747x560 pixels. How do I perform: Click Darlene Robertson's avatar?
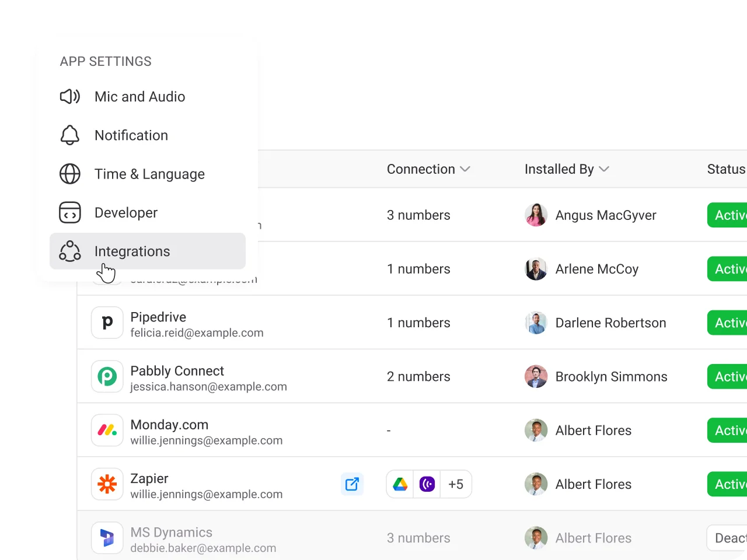point(536,323)
